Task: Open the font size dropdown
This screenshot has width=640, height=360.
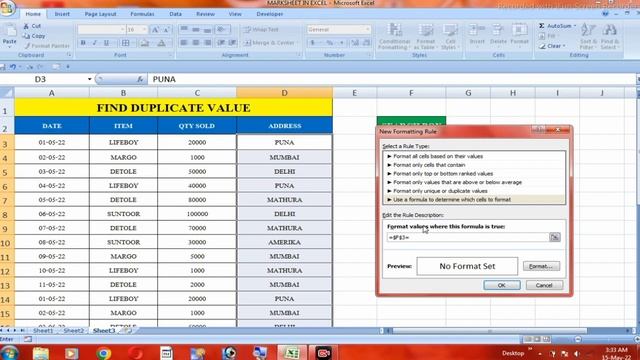Action: (x=144, y=30)
